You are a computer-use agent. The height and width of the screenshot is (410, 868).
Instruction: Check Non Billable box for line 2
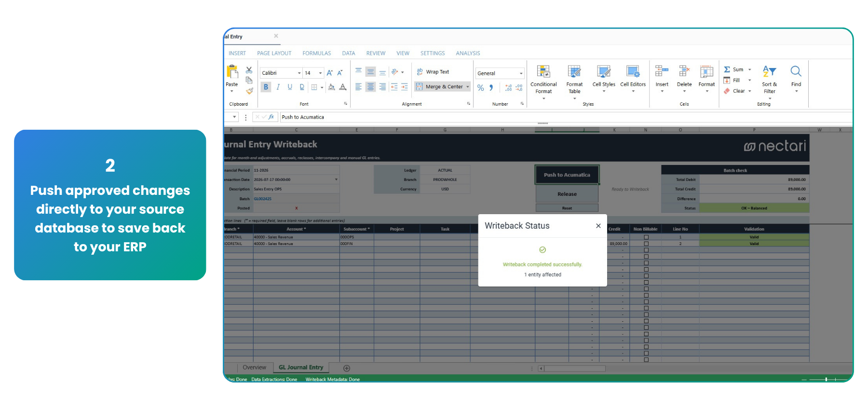coord(646,244)
